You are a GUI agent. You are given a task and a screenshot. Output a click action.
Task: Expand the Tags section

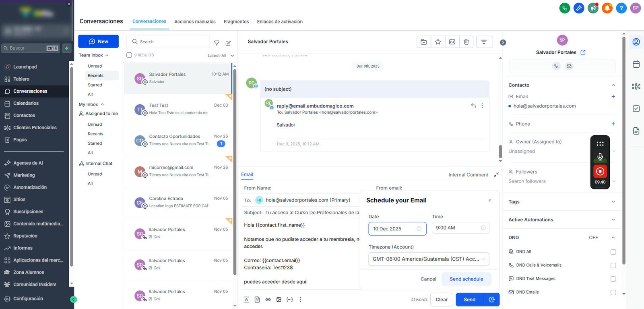click(562, 202)
